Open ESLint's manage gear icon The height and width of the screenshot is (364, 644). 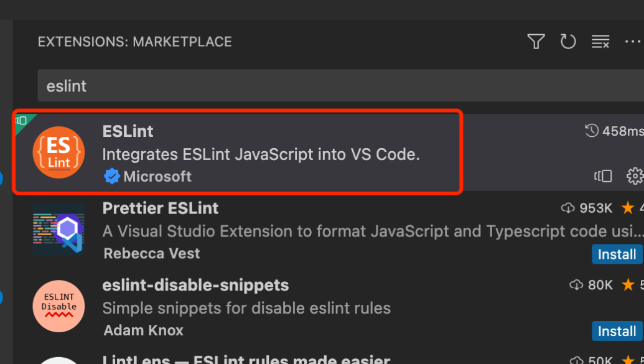pyautogui.click(x=635, y=176)
